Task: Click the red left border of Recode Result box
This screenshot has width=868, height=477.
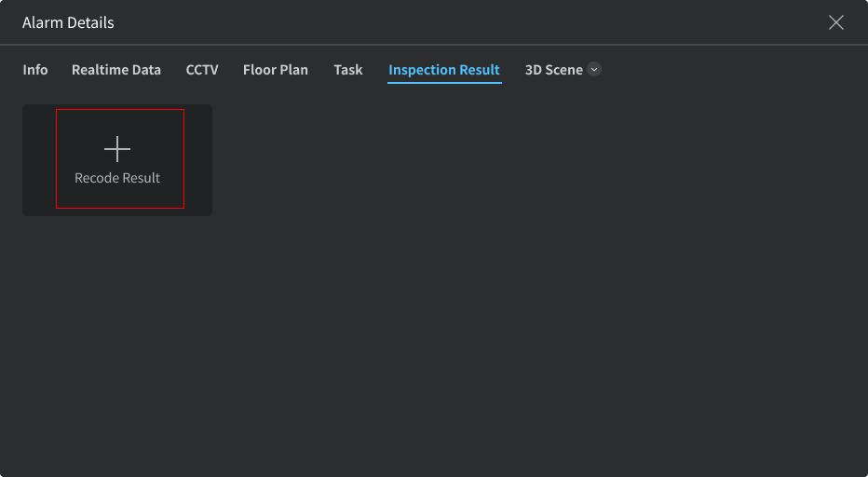Action: pos(56,158)
